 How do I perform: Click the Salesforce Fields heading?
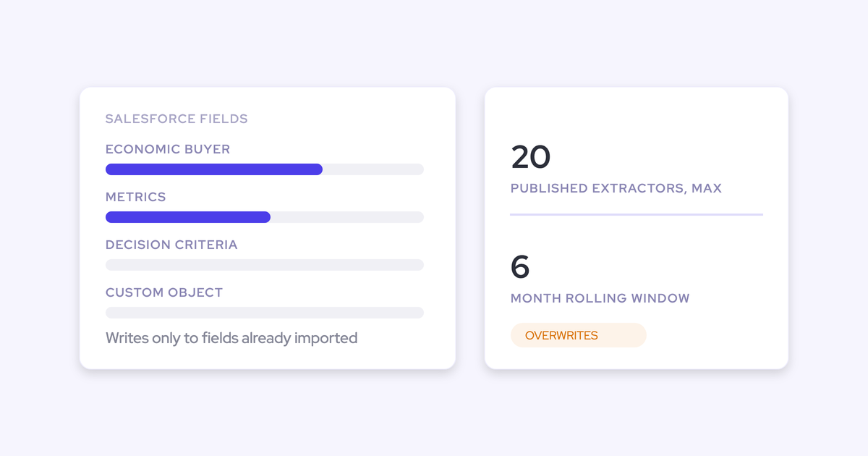[x=176, y=119]
